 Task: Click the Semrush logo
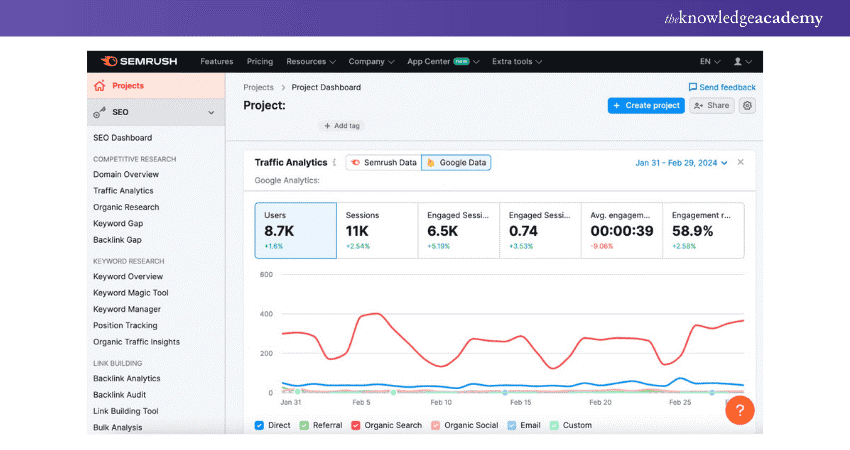coord(139,61)
